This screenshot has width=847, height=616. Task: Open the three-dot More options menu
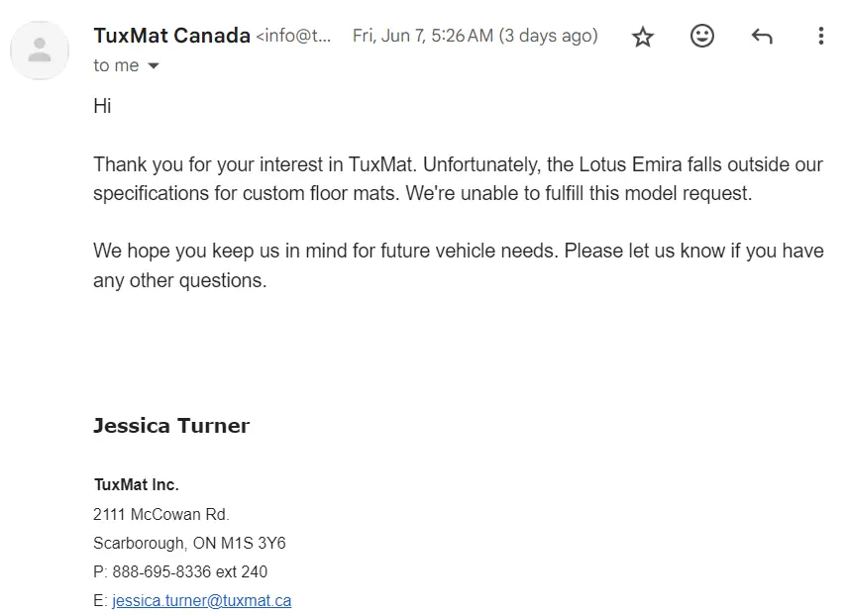(x=820, y=37)
